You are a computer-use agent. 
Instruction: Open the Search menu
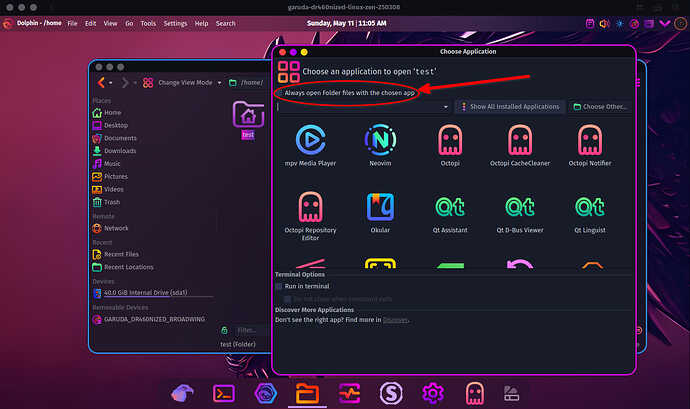click(x=226, y=23)
